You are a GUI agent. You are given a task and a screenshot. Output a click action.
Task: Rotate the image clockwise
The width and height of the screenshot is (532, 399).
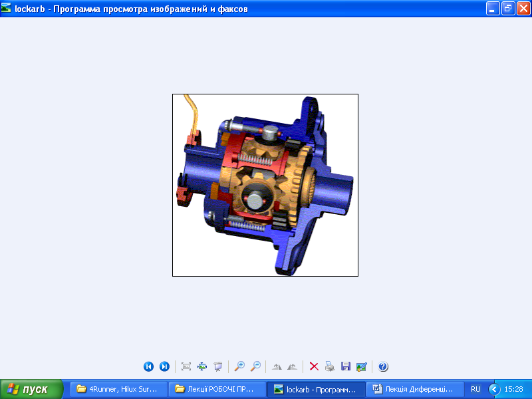pyautogui.click(x=277, y=366)
